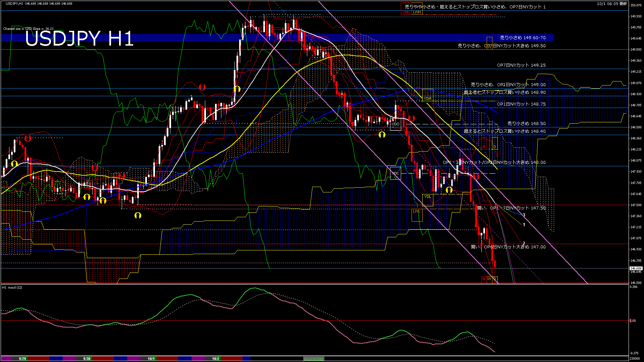The height and width of the screenshot is (362, 644).
Task: Click the current price tag 146.688
Action: (636, 268)
